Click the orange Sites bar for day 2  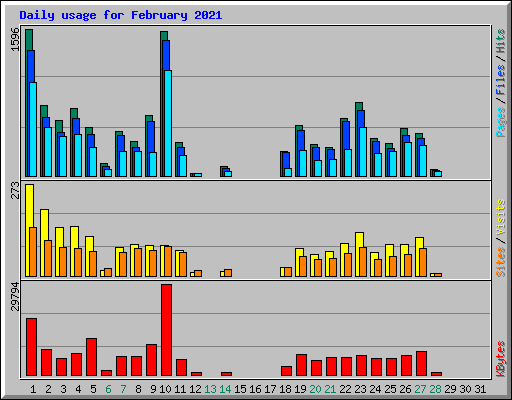[x=48, y=258]
